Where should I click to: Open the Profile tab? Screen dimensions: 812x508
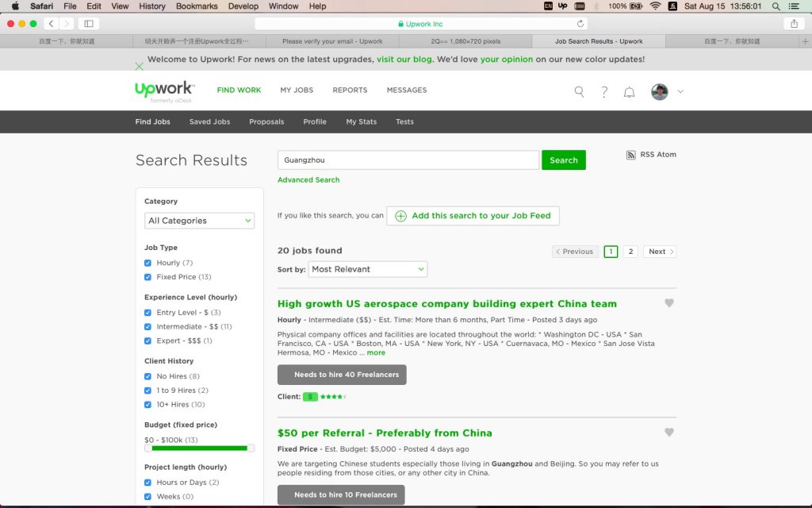315,121
